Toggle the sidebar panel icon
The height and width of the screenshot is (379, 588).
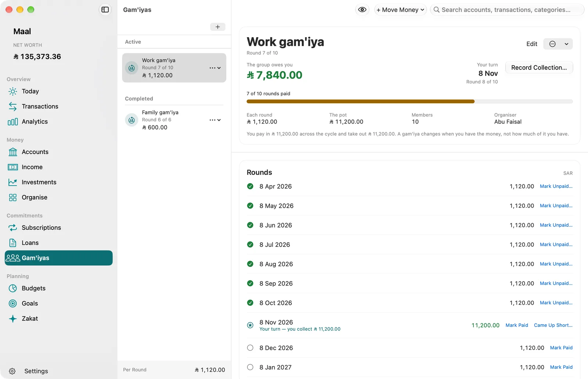[x=105, y=10]
